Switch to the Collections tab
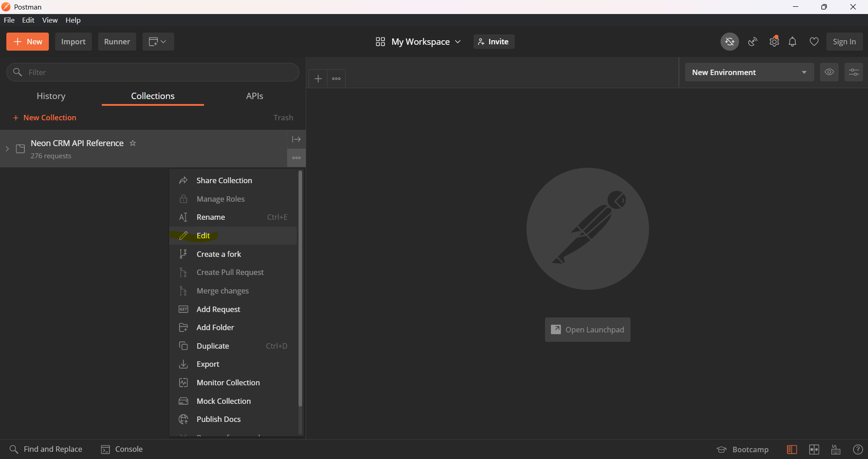 click(x=153, y=96)
